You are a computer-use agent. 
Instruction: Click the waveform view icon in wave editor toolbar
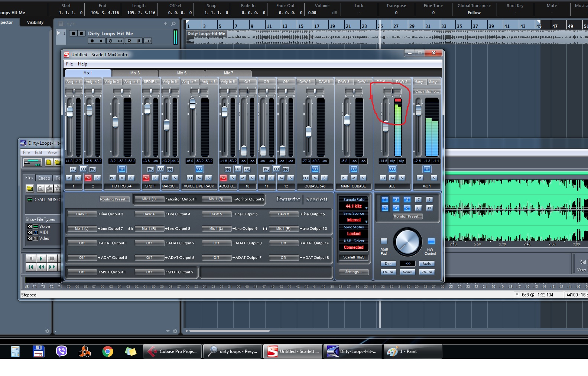[33, 162]
